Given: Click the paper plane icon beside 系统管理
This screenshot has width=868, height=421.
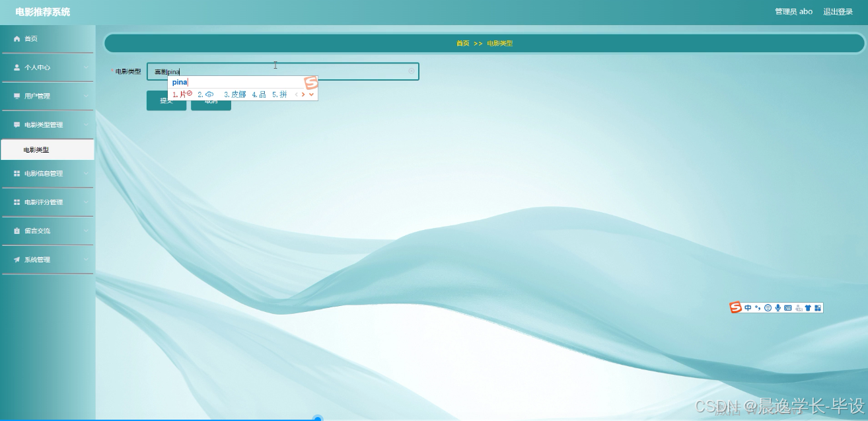Looking at the screenshot, I should click(17, 260).
